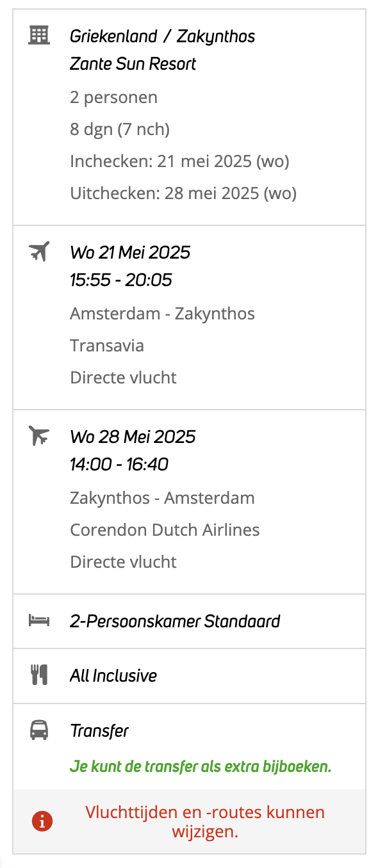The height and width of the screenshot is (868, 378).
Task: Click the Transfer heading label
Action: 99,731
